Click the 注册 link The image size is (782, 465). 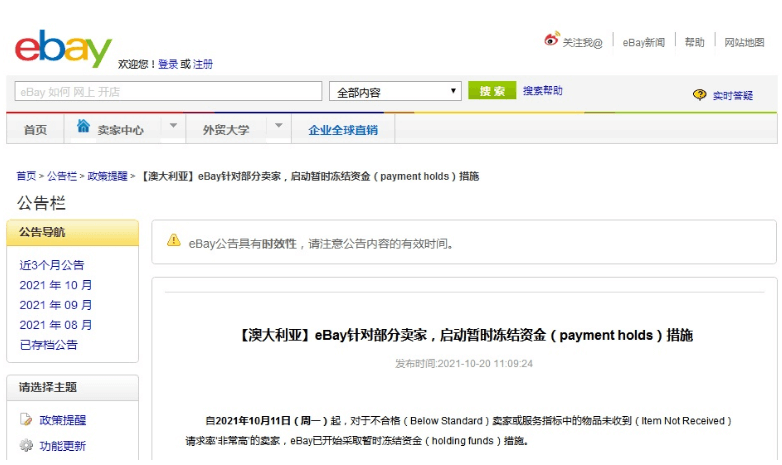click(x=202, y=64)
